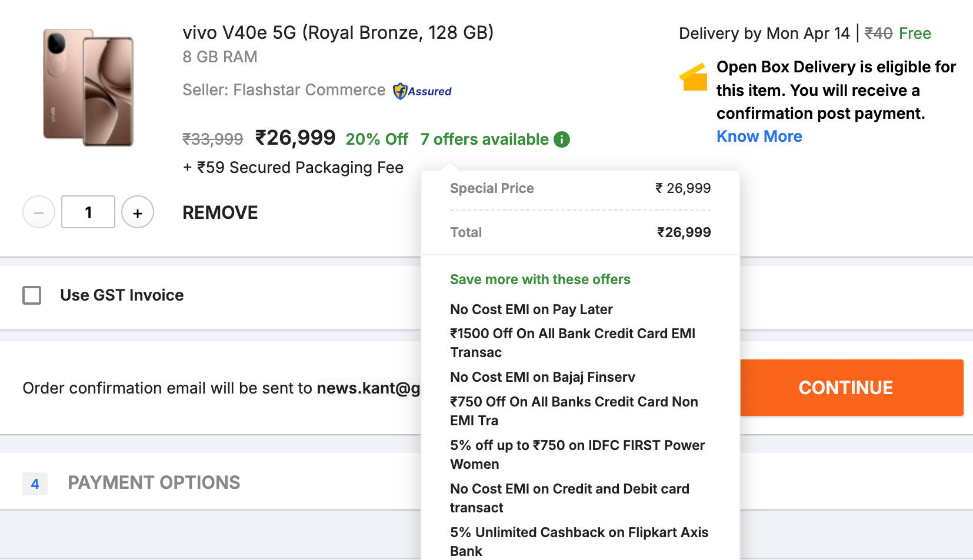
Task: Click the quantity input field
Action: tap(88, 212)
